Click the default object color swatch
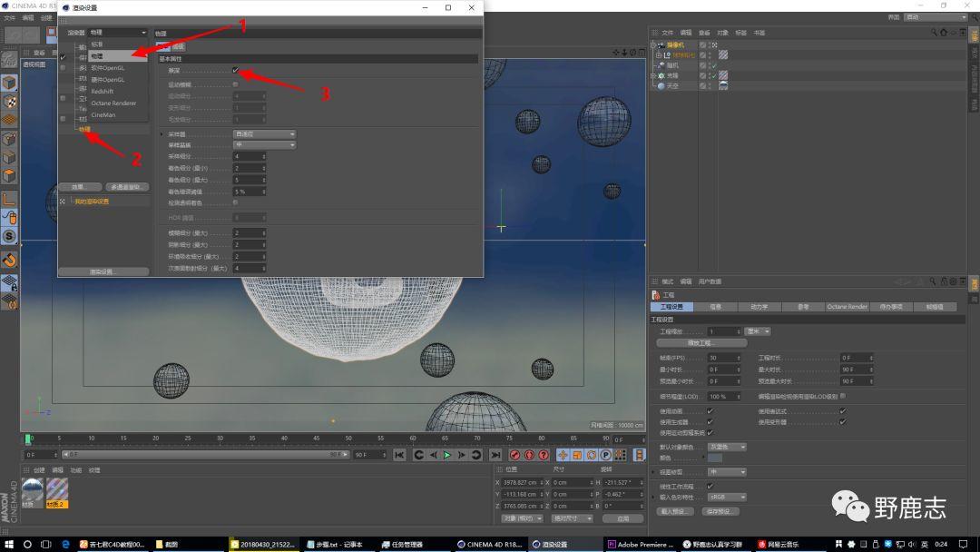Screen dimensions: 980x552 pyautogui.click(x=716, y=458)
